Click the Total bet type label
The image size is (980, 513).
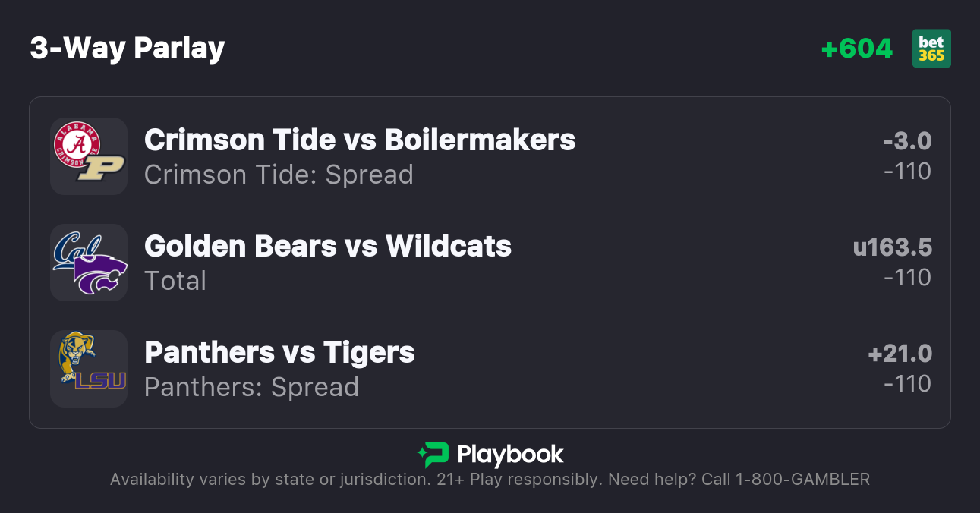175,281
